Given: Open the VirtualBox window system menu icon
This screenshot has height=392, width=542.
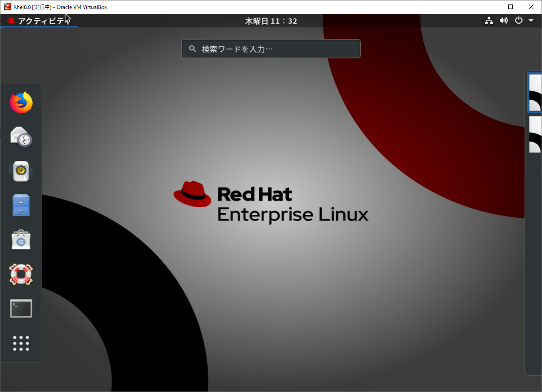Looking at the screenshot, I should [7, 7].
